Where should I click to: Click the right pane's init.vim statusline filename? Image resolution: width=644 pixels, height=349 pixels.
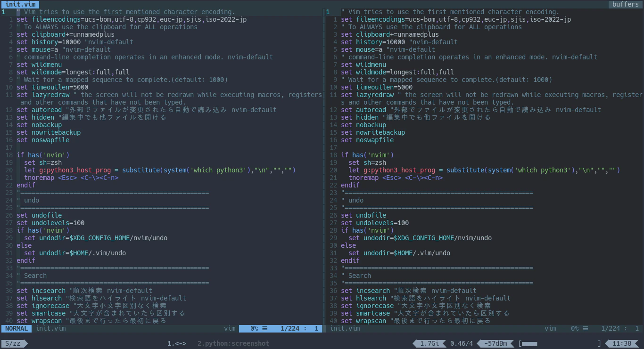(345, 328)
